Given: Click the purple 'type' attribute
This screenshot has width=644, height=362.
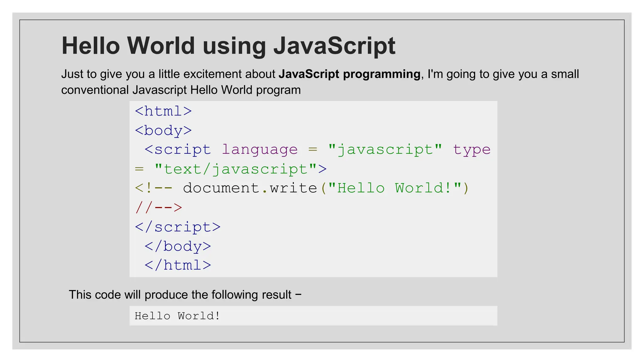Looking at the screenshot, I should tap(472, 150).
